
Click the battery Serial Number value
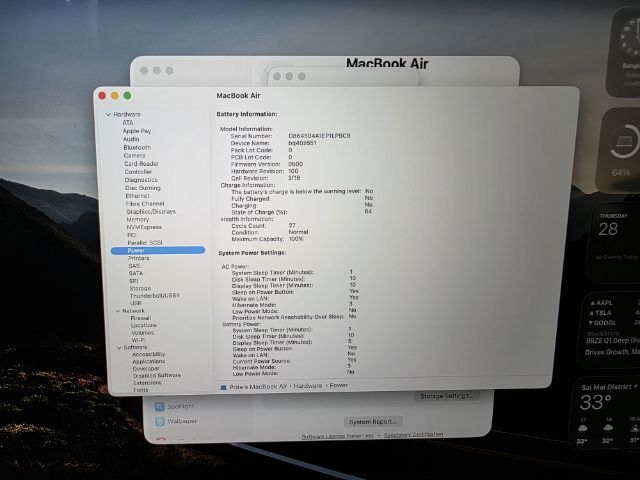[319, 136]
